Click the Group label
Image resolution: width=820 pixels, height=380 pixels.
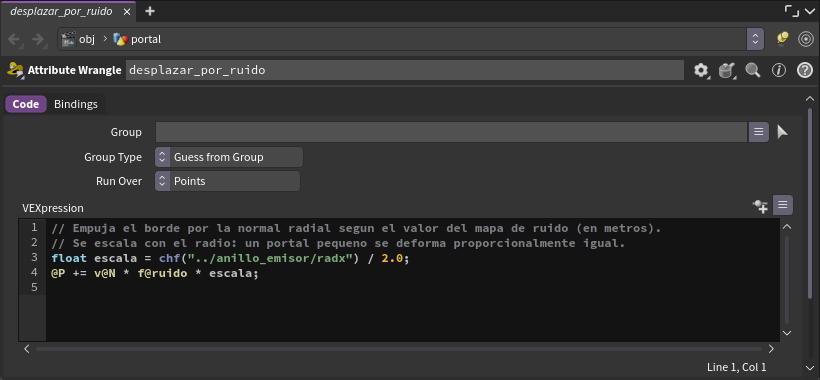pos(126,132)
